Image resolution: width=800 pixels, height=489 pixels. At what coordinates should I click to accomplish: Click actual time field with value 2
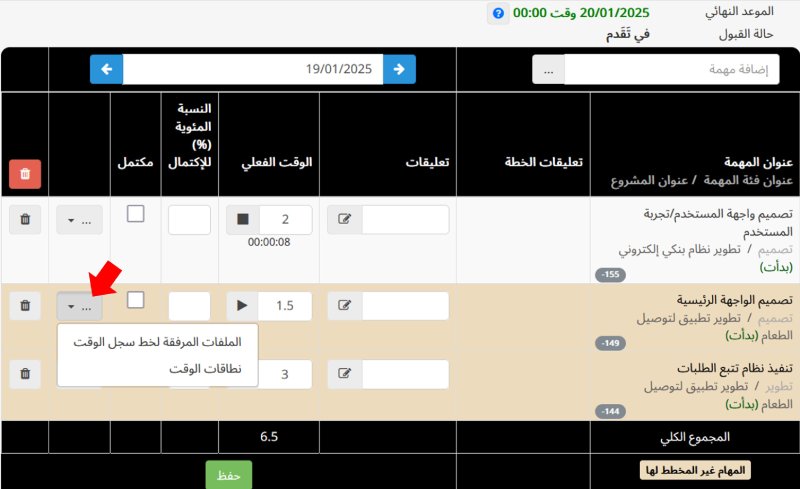(286, 219)
